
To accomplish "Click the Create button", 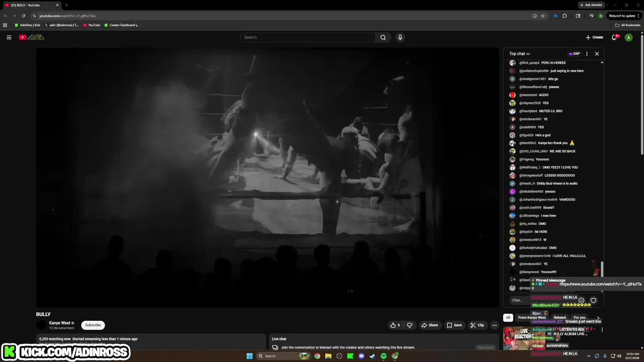I will [594, 37].
